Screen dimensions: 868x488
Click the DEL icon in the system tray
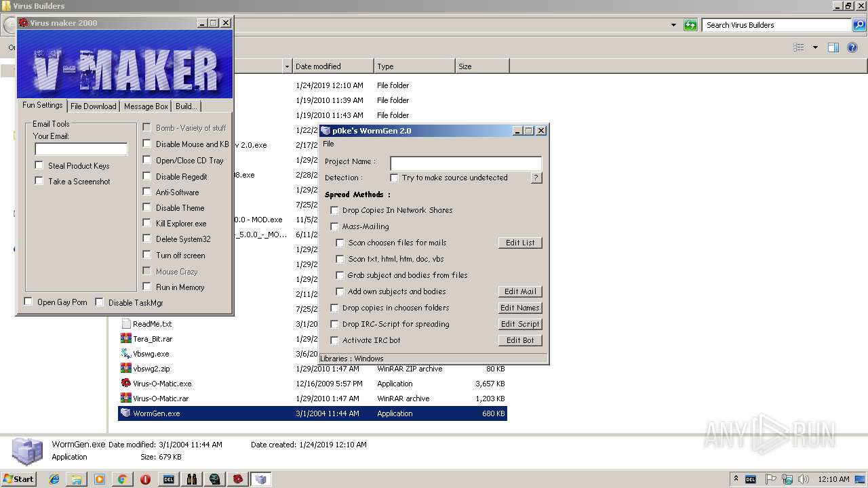pyautogui.click(x=751, y=479)
